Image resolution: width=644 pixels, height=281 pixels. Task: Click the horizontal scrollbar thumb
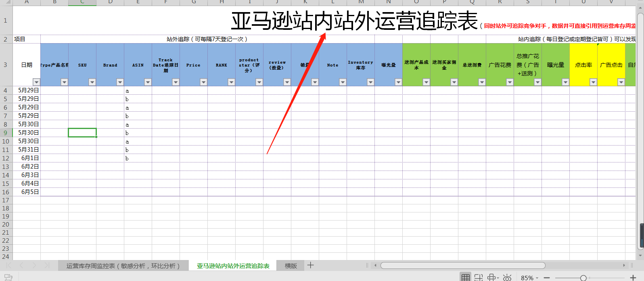tap(463, 265)
